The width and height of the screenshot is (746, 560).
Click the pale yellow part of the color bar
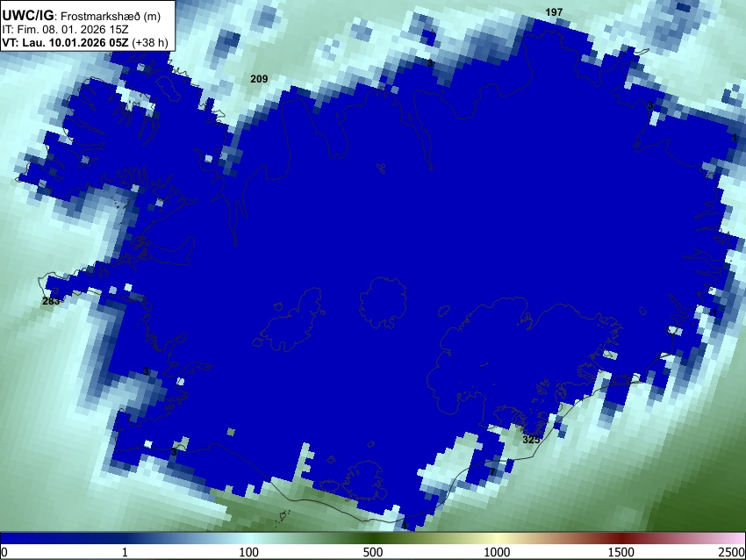(497, 539)
